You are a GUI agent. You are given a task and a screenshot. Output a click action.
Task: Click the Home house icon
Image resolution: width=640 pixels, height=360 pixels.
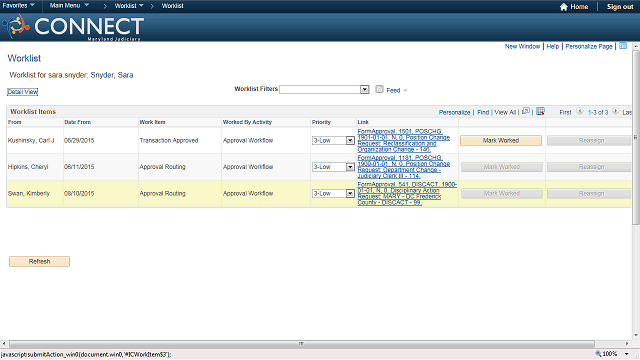pyautogui.click(x=564, y=7)
